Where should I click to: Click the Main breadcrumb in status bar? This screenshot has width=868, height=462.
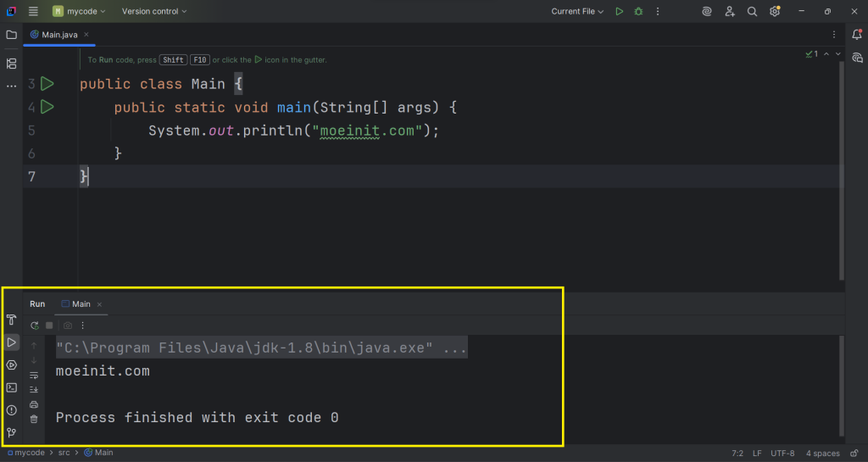tap(98, 453)
